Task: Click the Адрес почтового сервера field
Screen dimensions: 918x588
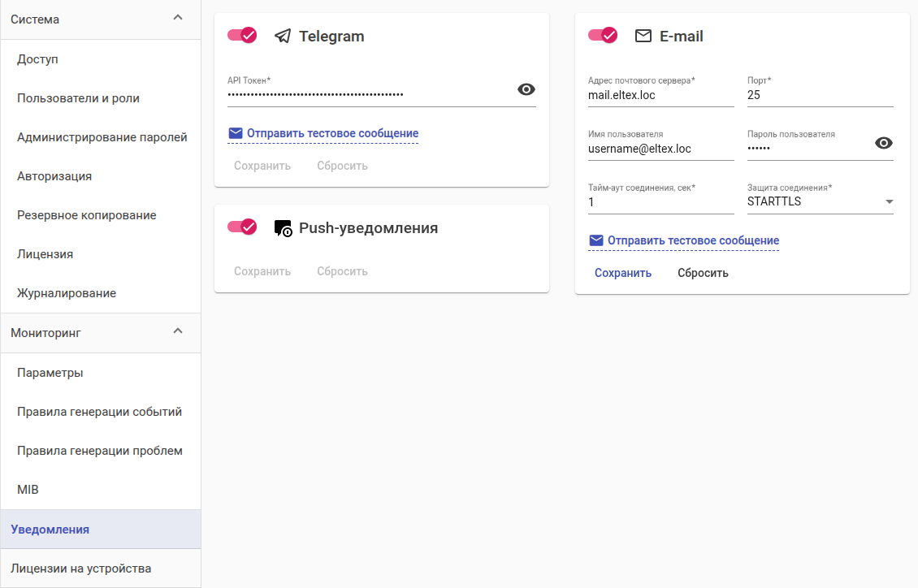Action: coord(660,95)
